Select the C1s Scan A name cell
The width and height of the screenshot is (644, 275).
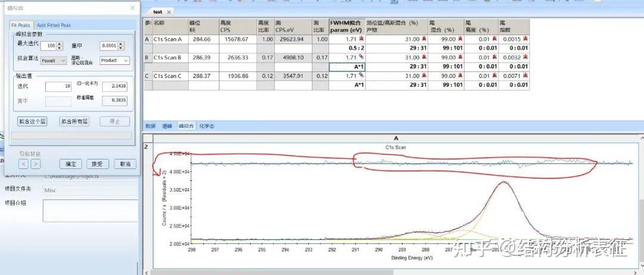tap(170, 39)
